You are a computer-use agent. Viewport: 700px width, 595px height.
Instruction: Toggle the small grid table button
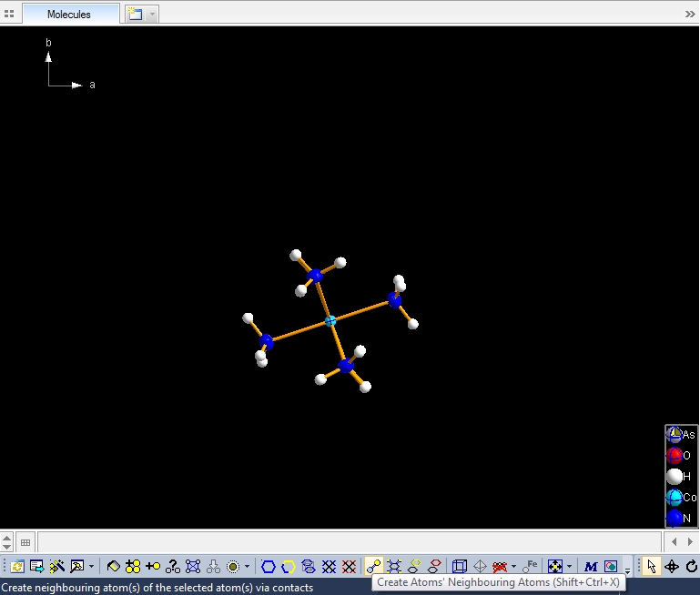(25, 542)
